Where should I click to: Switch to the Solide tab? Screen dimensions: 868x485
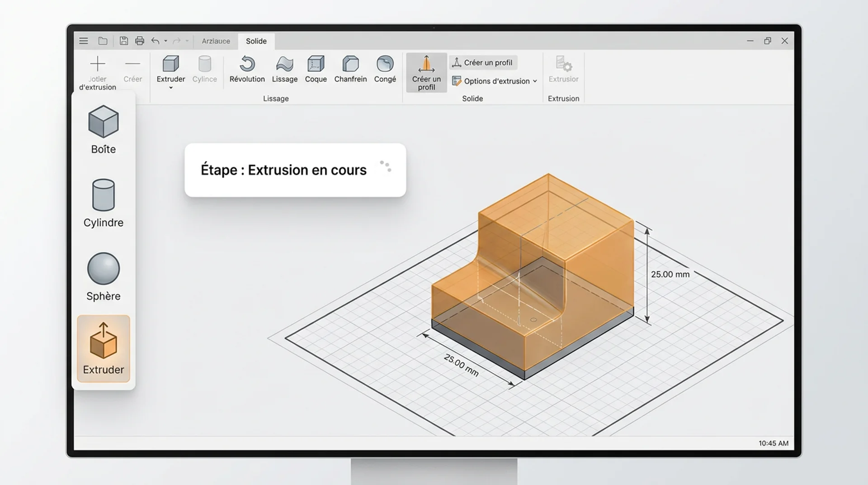[256, 41]
